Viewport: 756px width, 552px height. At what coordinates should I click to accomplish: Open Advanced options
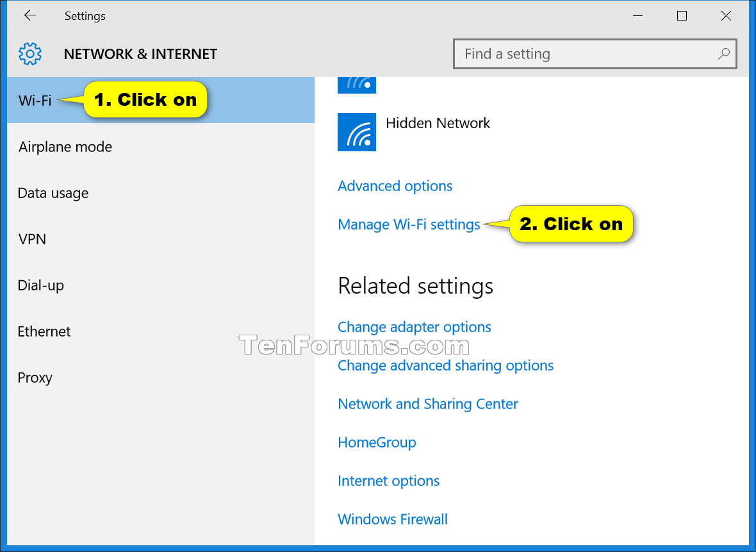395,186
